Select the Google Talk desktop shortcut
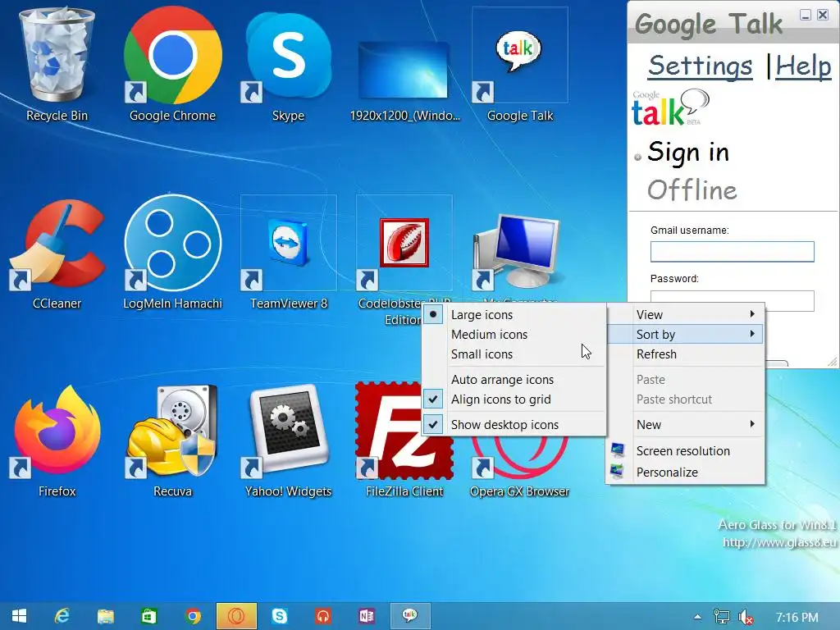The height and width of the screenshot is (630, 840). tap(519, 64)
